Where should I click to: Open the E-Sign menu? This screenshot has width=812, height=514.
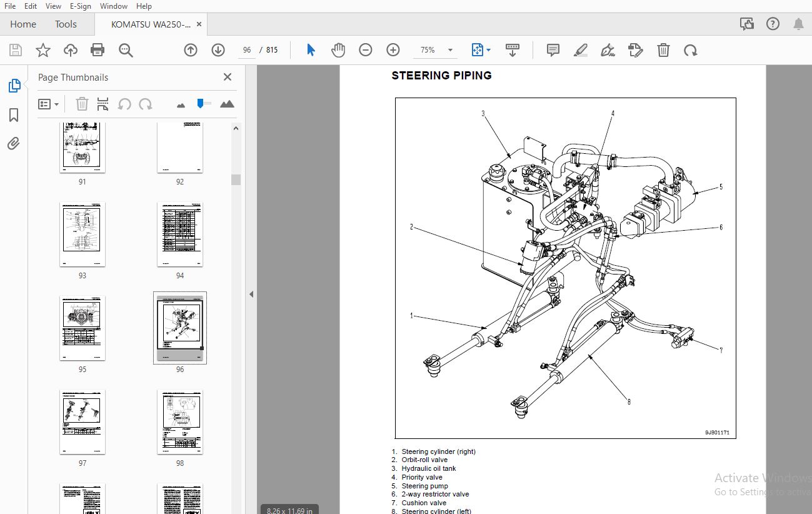tap(80, 6)
